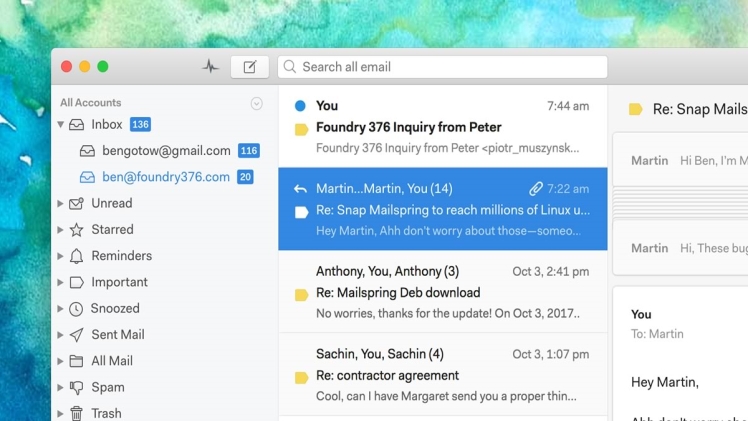Toggle the yellow label on Snap Mailspring header
The width and height of the screenshot is (748, 421).
point(635,109)
